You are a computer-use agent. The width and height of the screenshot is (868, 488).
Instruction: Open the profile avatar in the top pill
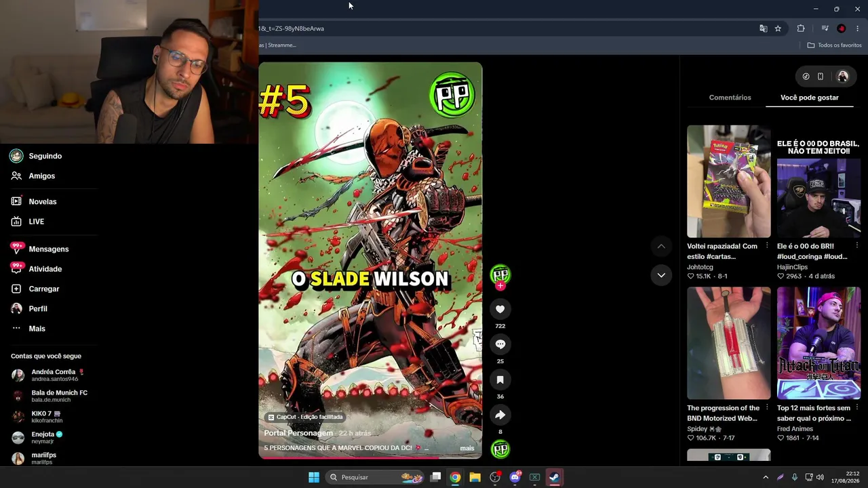[843, 77]
